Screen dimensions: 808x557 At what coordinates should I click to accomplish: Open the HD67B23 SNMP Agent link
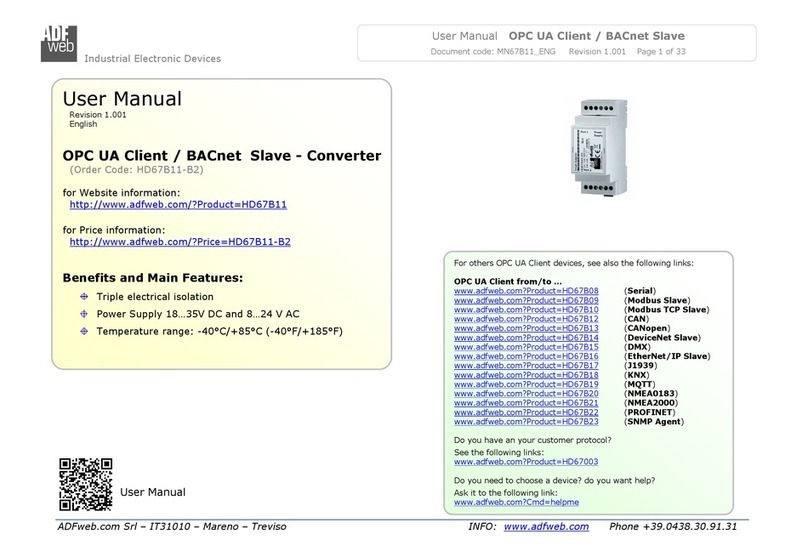point(526,421)
